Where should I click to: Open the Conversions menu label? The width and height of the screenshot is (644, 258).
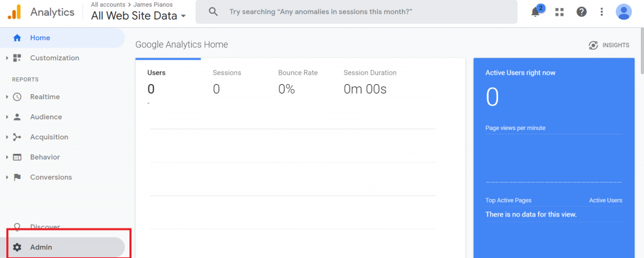pos(51,177)
